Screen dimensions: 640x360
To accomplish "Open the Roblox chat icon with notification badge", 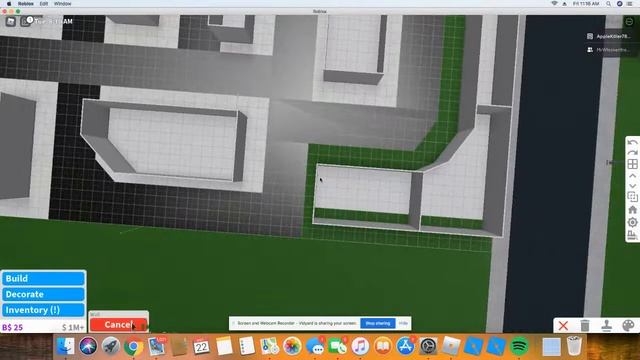I will 26,21.
